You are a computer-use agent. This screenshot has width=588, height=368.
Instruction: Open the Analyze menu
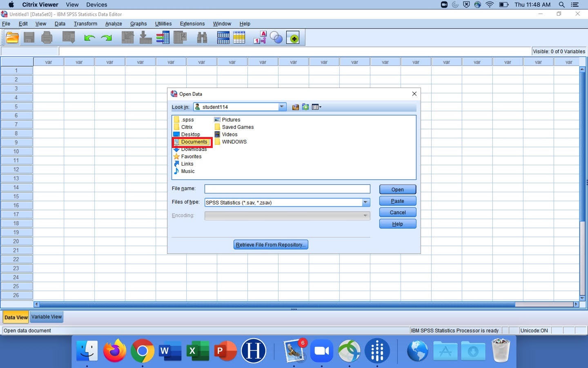113,24
